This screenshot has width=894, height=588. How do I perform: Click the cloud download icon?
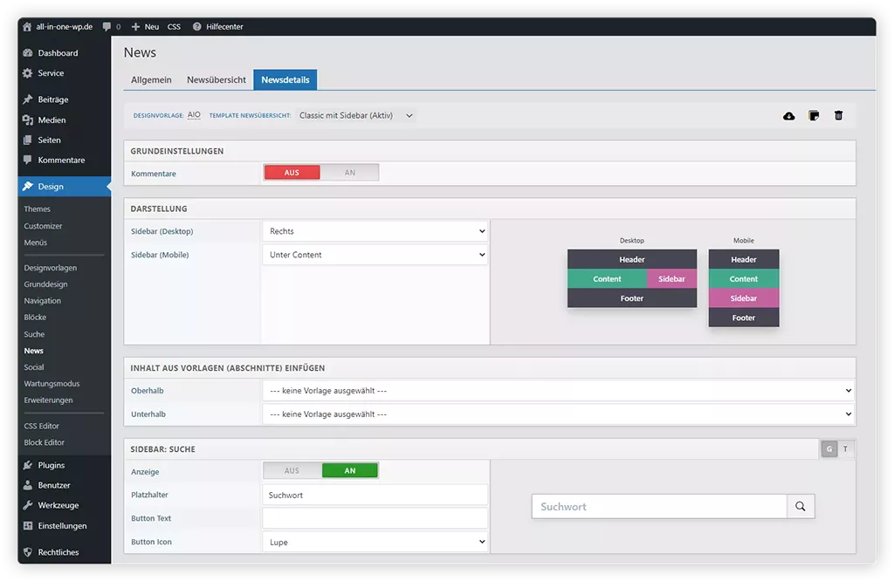(789, 115)
